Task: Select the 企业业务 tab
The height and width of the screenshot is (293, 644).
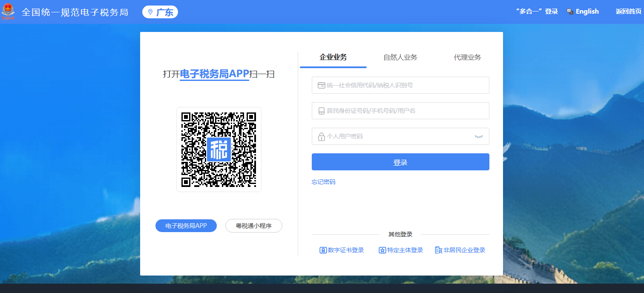Action: click(333, 57)
